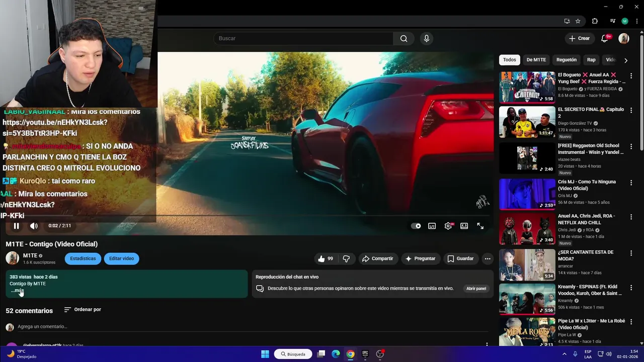644x362 pixels.
Task: Open options for El Bogueto video
Action: tap(631, 76)
